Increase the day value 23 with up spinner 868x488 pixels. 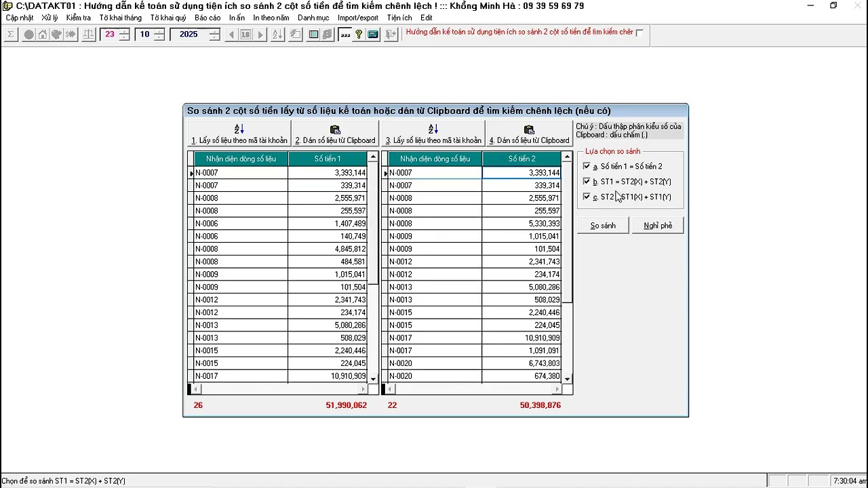124,31
